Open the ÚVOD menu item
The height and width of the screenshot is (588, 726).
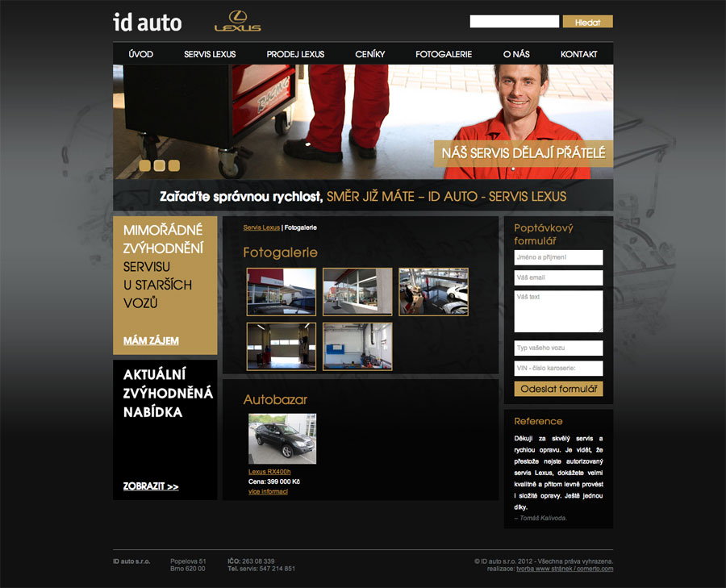click(140, 54)
